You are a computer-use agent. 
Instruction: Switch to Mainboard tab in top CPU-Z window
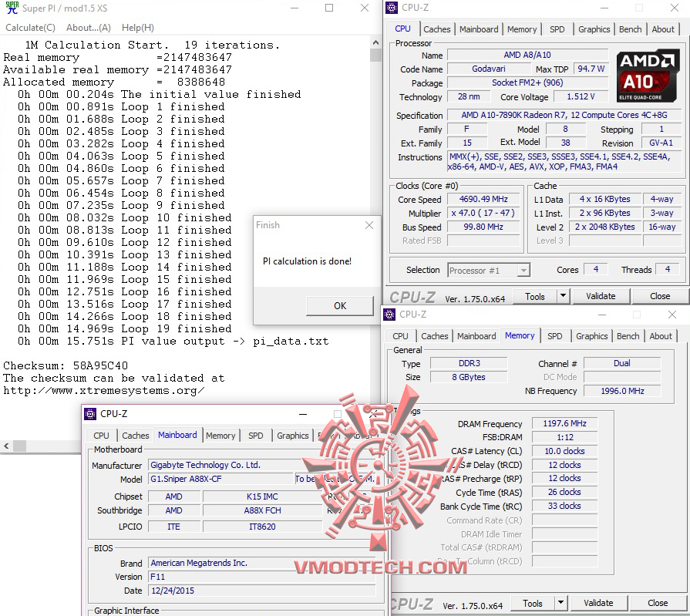click(479, 29)
